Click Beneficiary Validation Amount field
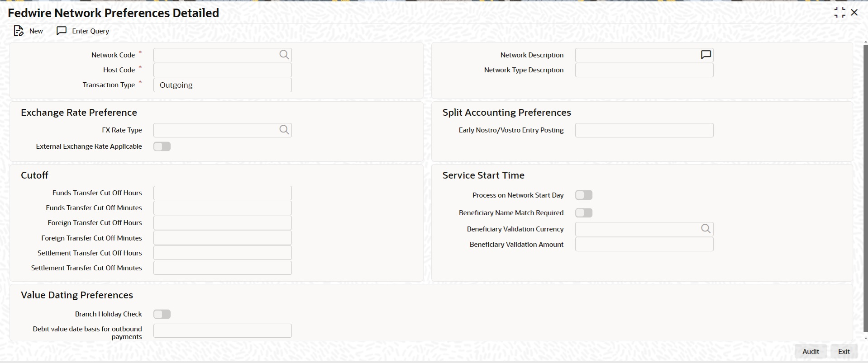868x363 pixels. [644, 244]
